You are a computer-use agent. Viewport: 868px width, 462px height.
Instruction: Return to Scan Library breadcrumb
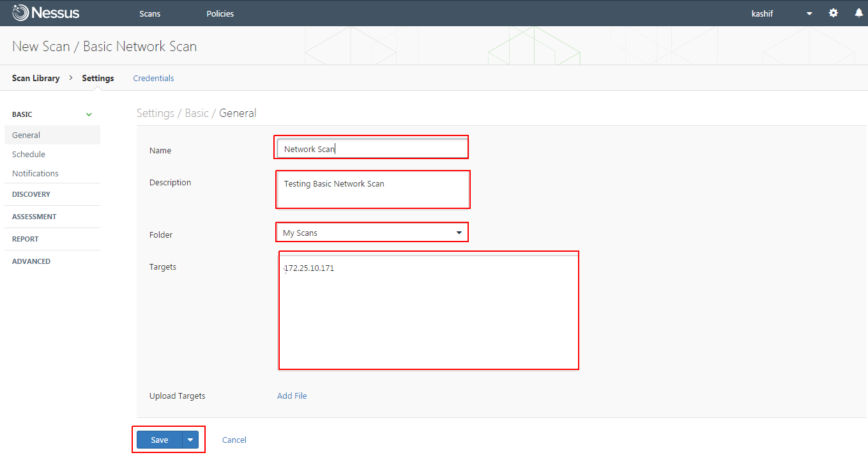click(36, 78)
